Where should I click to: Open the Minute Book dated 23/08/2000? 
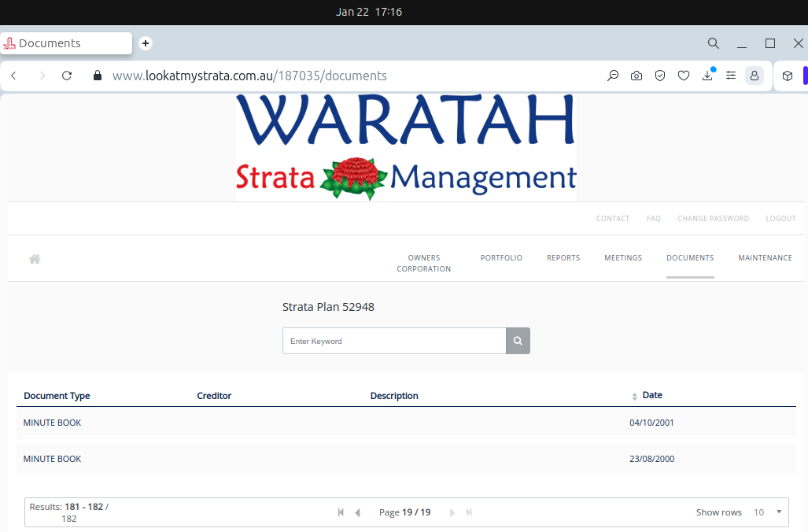coord(406,459)
